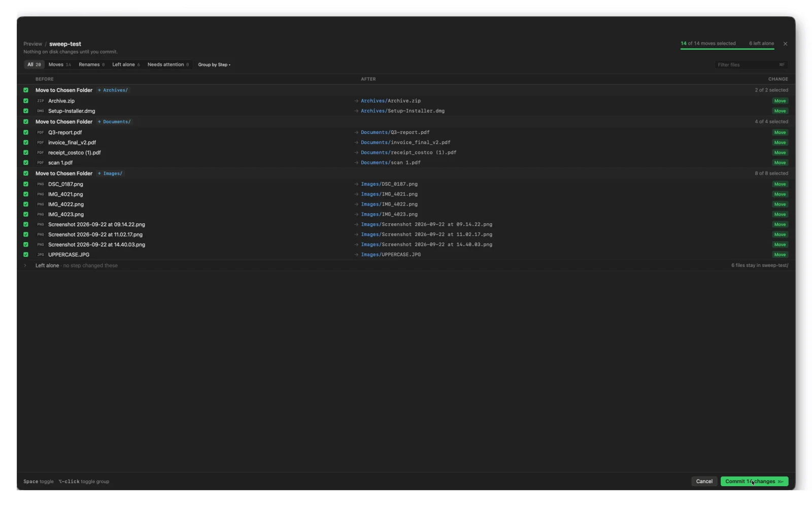Uncheck the IMG_4021.png checkbox
Viewport: 812px width, 507px height.
tap(26, 194)
